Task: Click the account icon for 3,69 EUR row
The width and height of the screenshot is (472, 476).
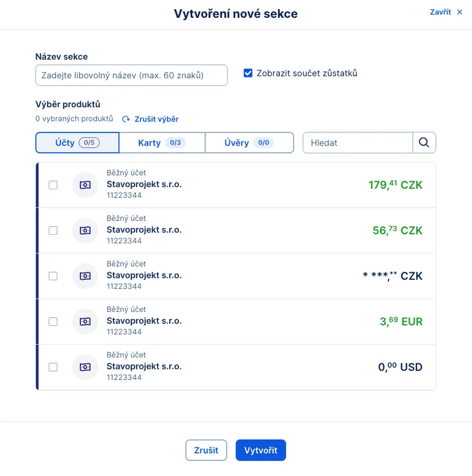Action: 85,321
